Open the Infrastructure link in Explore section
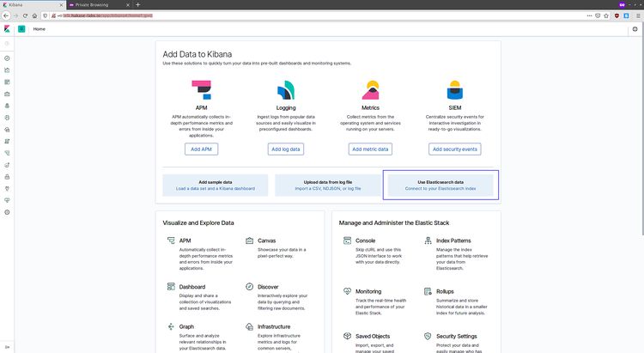644x353 pixels. coord(274,326)
